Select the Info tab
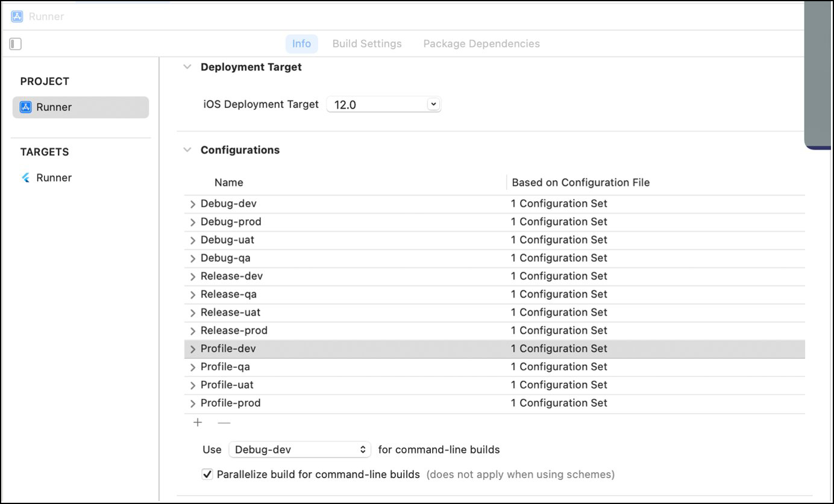Screen dimensions: 834x504 point(301,43)
